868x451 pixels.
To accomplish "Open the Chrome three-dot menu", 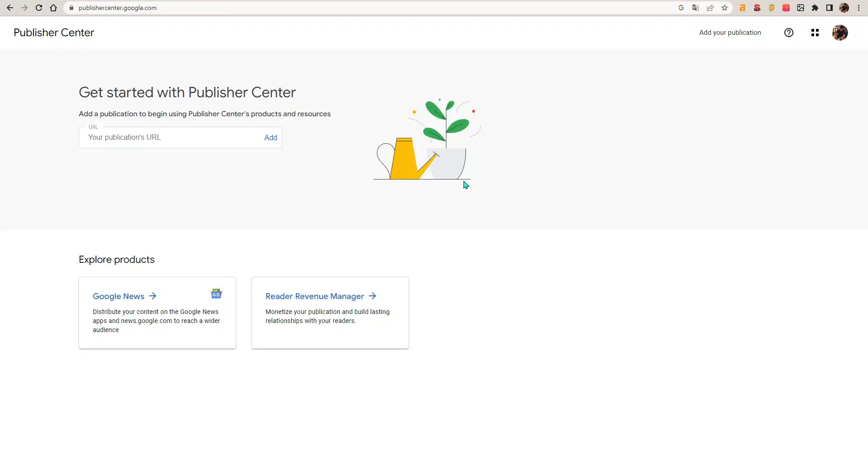I will point(859,8).
